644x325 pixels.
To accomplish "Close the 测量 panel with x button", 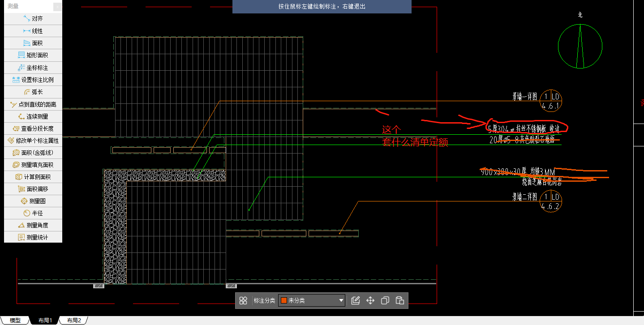I will pos(57,6).
